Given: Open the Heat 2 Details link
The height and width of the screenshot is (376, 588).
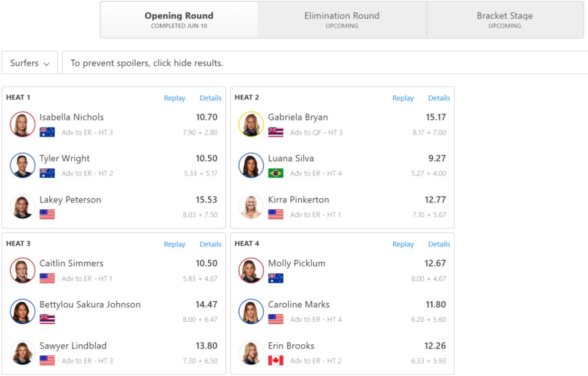Looking at the screenshot, I should tap(438, 98).
